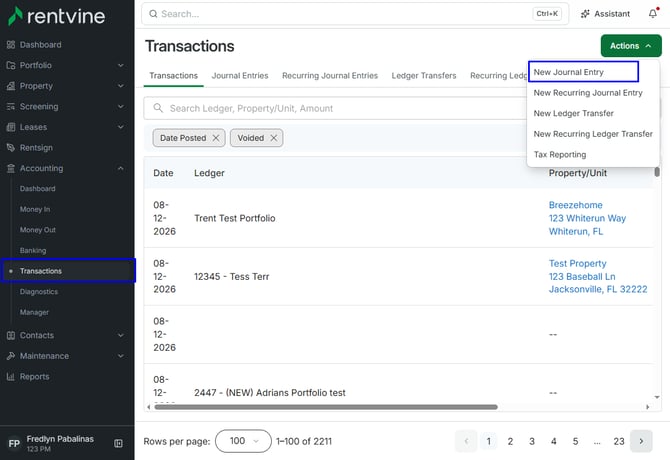Go to page 5 of results
The image size is (670, 460).
[x=575, y=441]
